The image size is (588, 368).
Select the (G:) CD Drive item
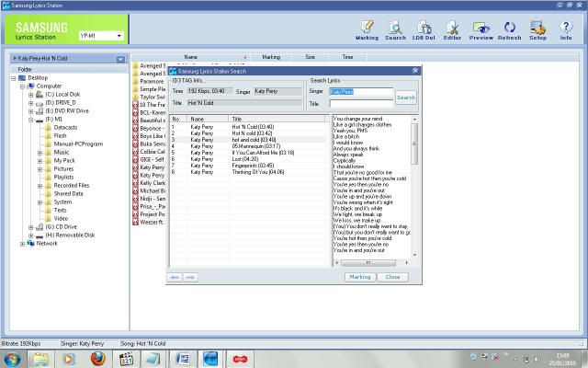(62, 227)
